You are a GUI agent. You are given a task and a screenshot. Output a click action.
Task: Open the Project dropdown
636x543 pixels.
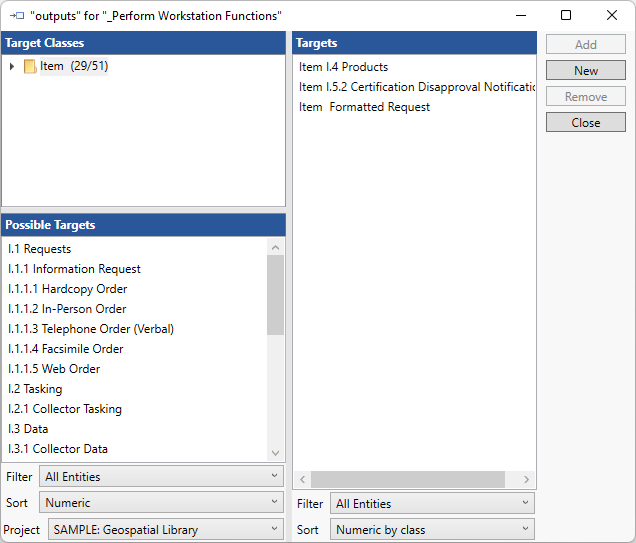165,530
